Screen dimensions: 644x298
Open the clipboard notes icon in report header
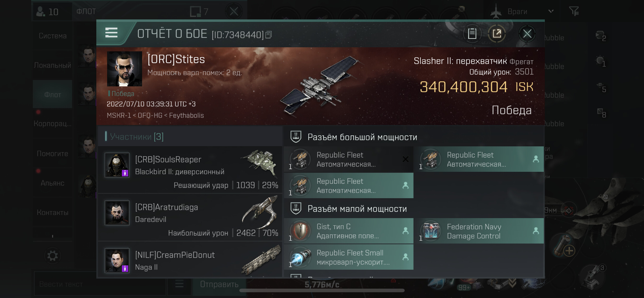[x=472, y=34]
